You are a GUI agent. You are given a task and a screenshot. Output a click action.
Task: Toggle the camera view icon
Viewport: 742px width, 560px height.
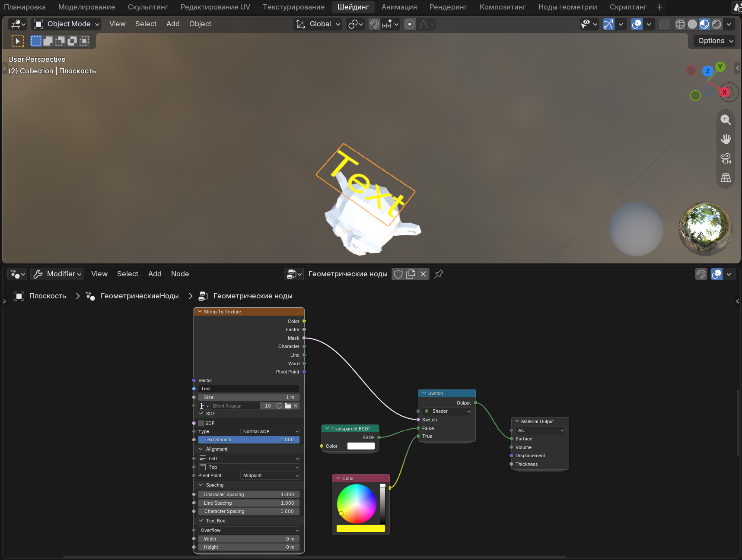click(726, 158)
